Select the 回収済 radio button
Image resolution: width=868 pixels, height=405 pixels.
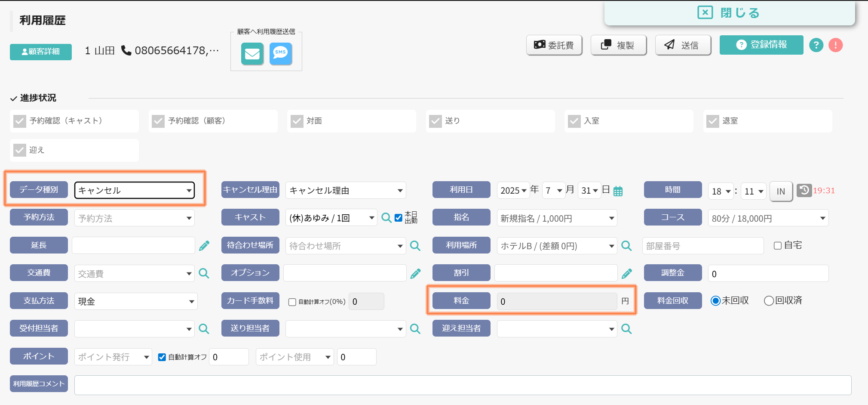769,301
